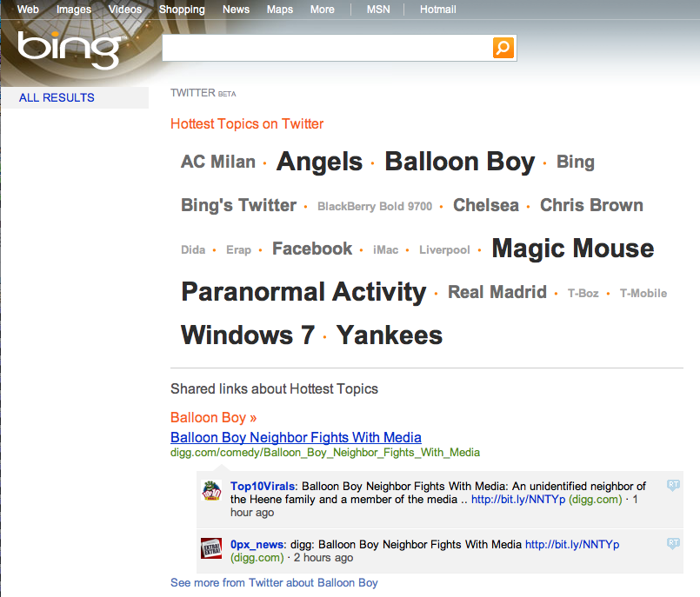Open the Images tab in top navigation
The width and height of the screenshot is (700, 597).
point(74,10)
